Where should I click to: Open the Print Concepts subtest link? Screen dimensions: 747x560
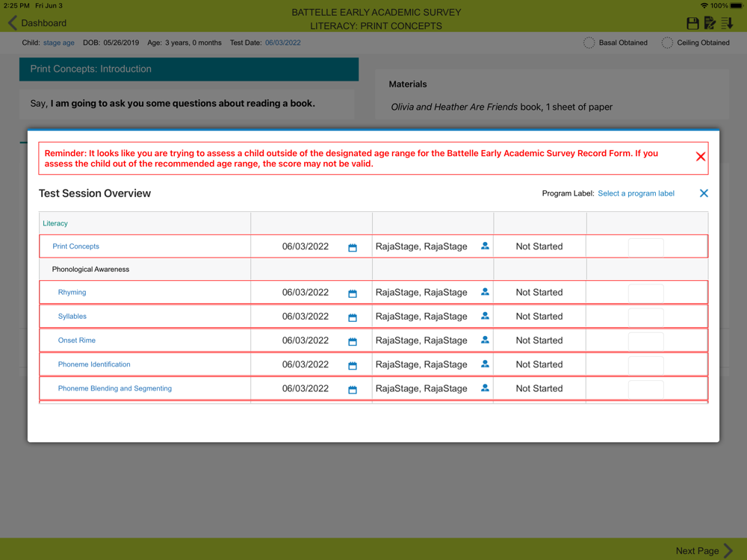75,246
